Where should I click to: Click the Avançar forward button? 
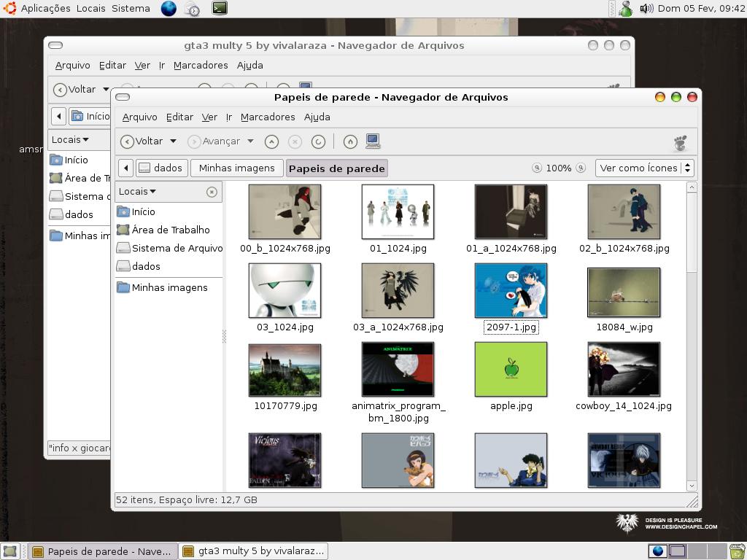click(x=214, y=141)
